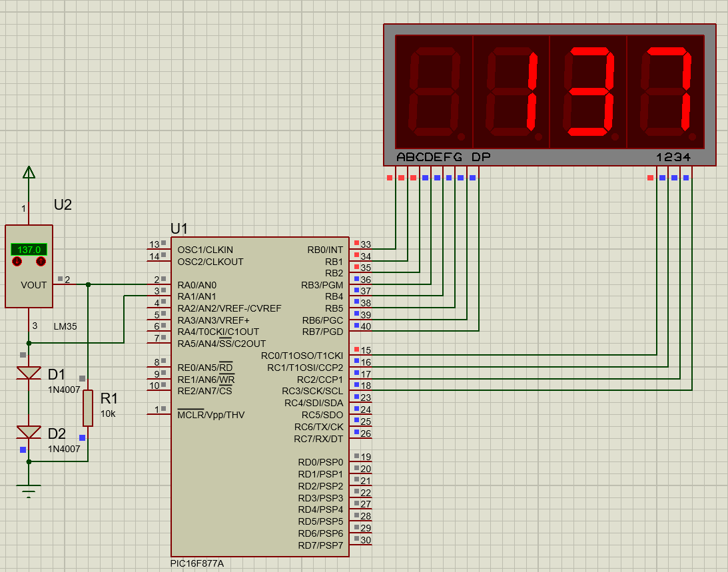
Task: Select the second seven-segment digit showing 1
Action: pos(511,92)
